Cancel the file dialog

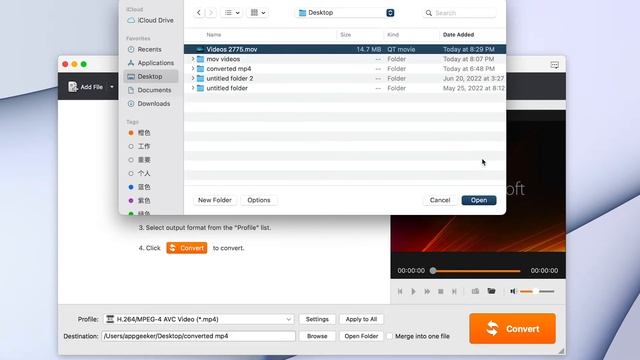(x=440, y=200)
